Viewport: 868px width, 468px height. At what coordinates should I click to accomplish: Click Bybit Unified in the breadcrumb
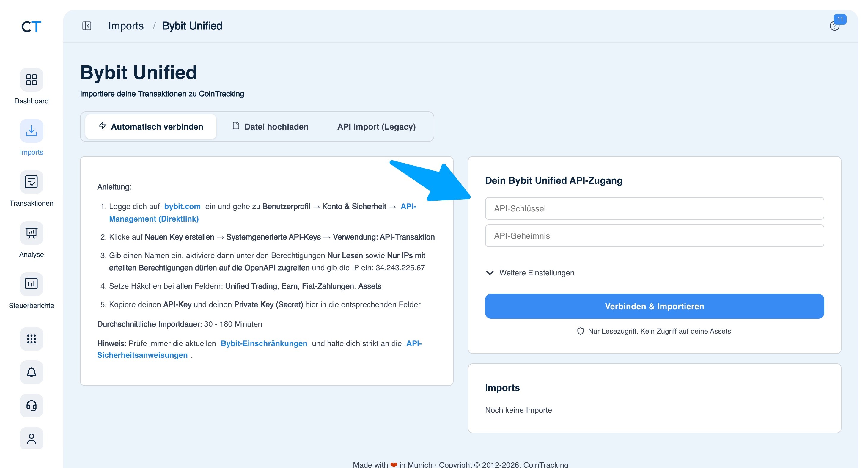point(192,26)
